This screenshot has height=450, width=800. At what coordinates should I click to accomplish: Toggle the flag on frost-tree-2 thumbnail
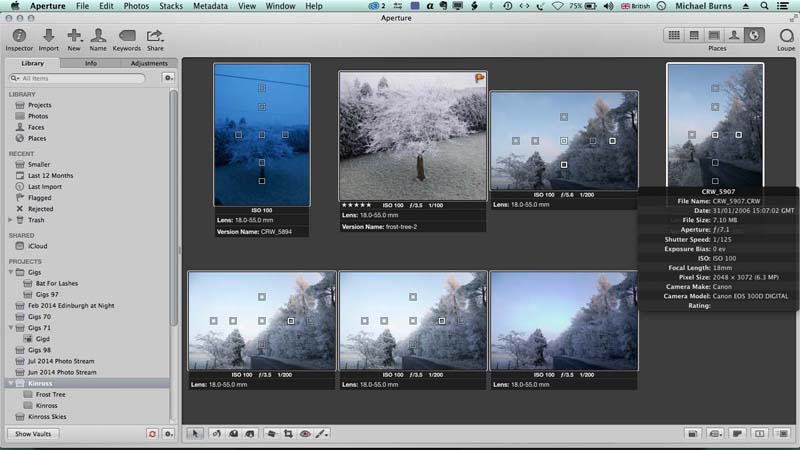480,78
